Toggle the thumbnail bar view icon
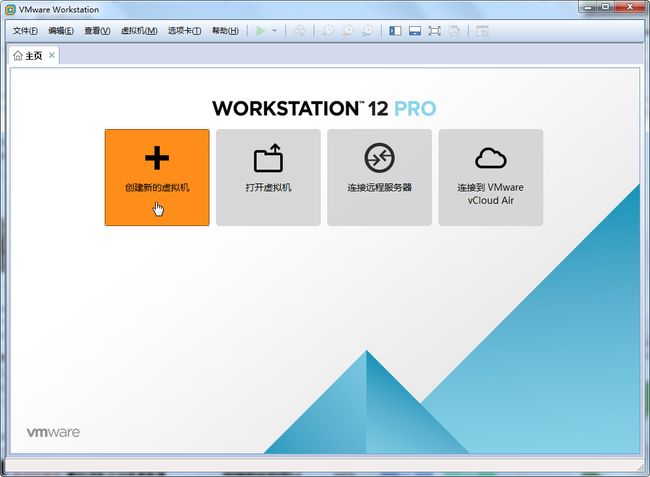The height and width of the screenshot is (477, 650). [x=415, y=31]
